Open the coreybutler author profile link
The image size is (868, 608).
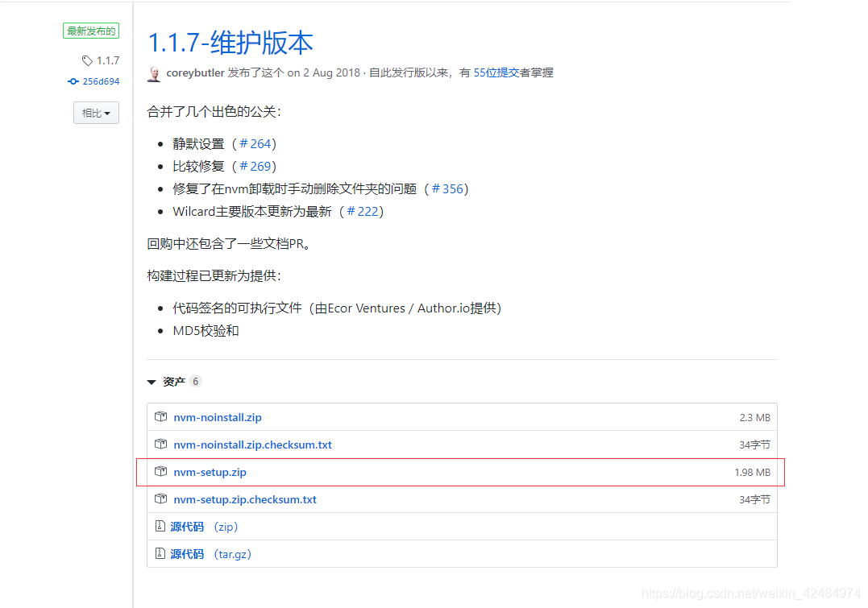tap(195, 72)
